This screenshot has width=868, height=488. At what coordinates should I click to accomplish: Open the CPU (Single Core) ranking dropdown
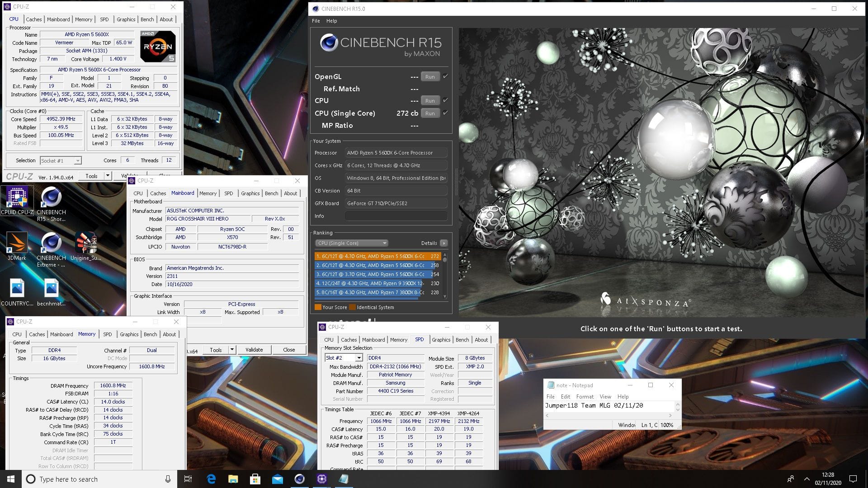(x=351, y=243)
